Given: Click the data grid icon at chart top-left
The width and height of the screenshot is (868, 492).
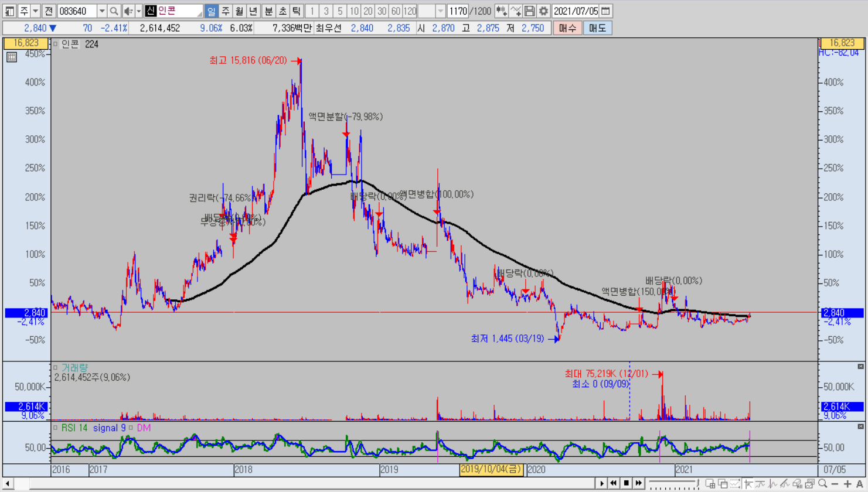Looking at the screenshot, I should (11, 57).
